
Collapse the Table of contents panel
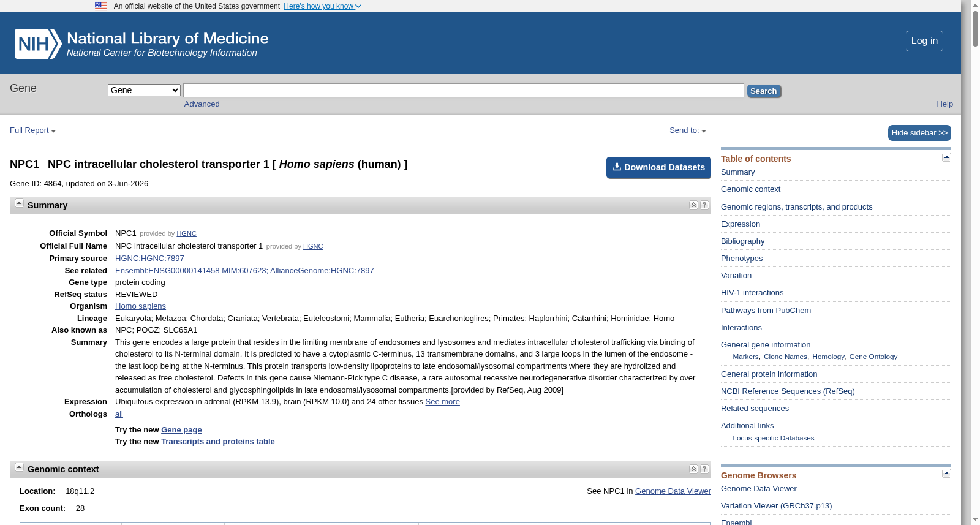pos(946,157)
